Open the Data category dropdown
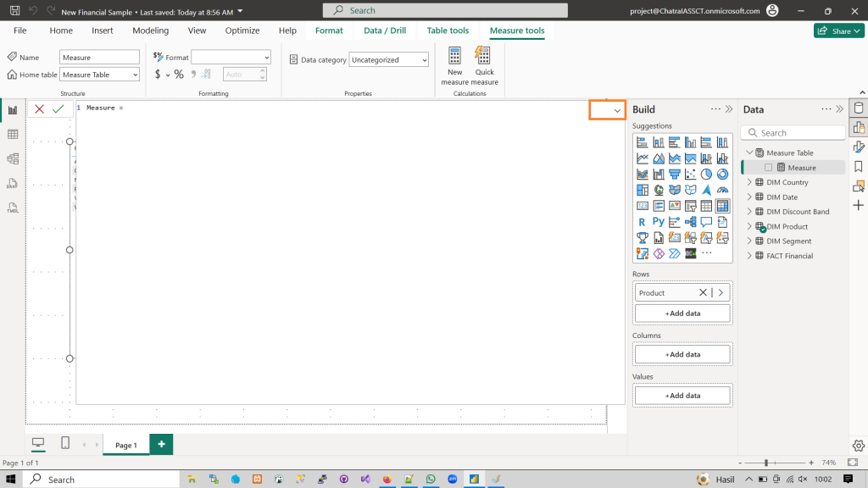 [x=389, y=60]
